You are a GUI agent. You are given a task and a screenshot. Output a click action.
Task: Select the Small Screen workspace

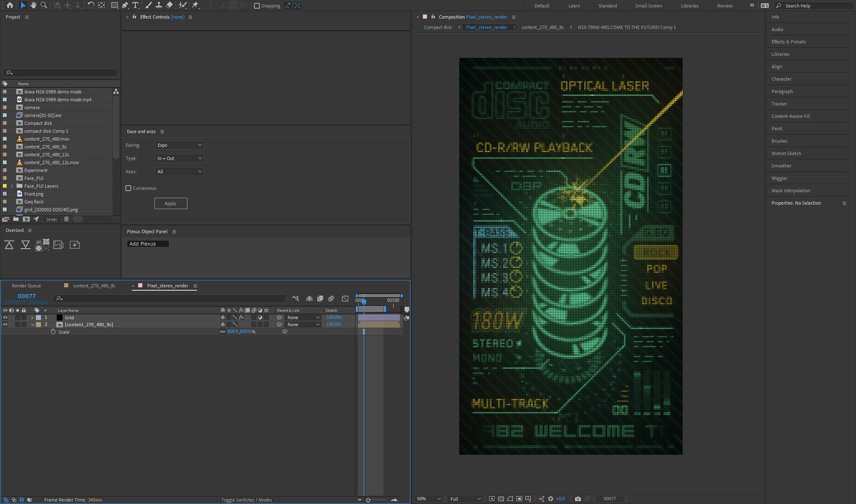[649, 6]
